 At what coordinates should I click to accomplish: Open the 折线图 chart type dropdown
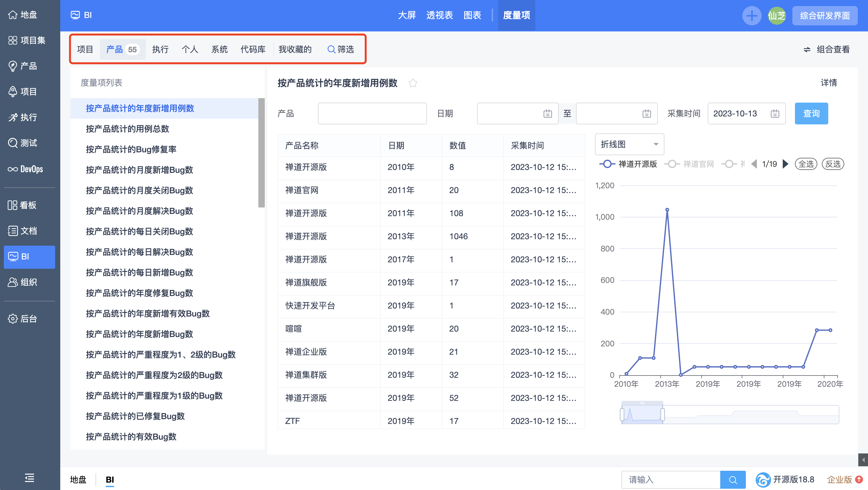(629, 144)
